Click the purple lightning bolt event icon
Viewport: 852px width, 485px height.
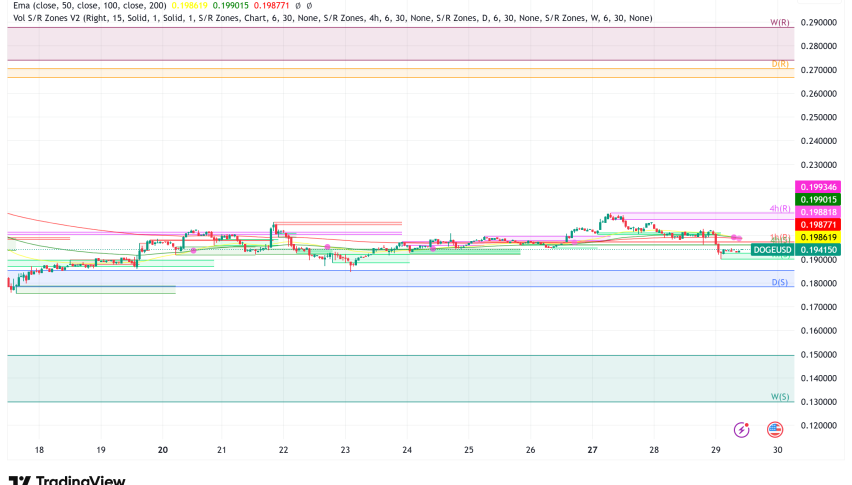742,429
